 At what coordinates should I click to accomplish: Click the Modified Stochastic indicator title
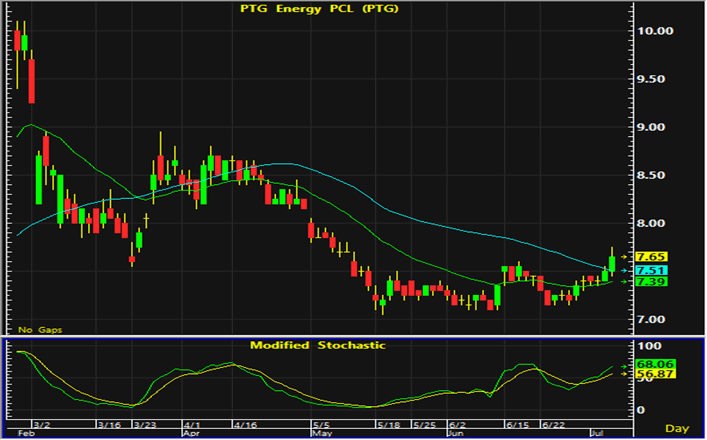(318, 346)
